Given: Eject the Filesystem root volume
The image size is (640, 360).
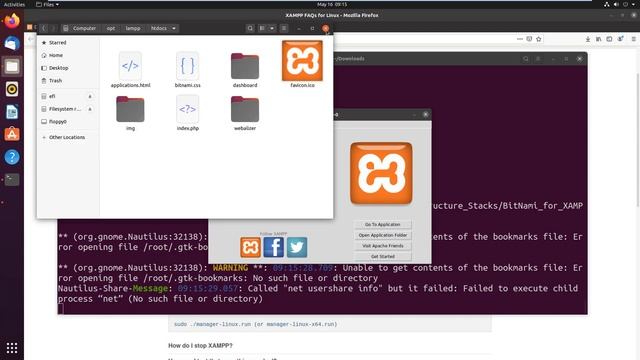Looking at the screenshot, I should click(x=90, y=109).
